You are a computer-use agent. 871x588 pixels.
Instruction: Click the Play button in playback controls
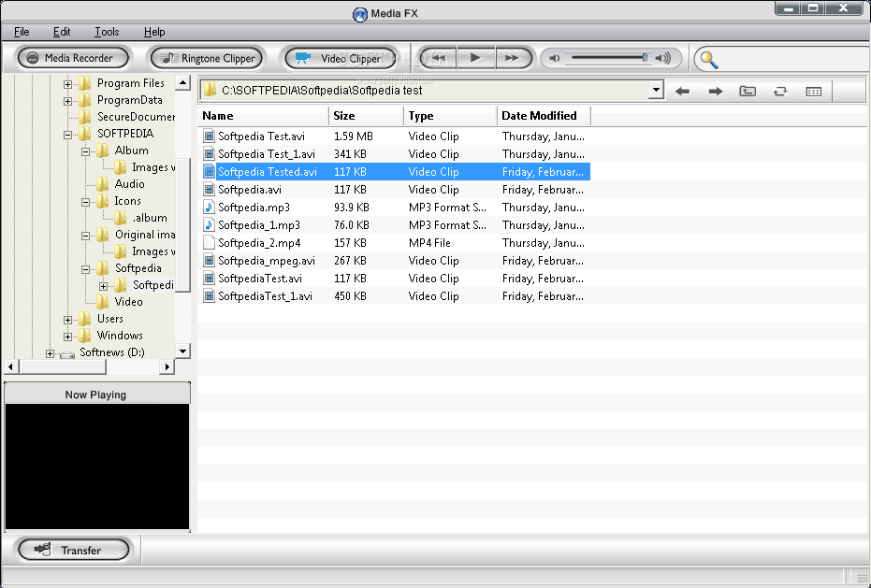click(x=475, y=58)
